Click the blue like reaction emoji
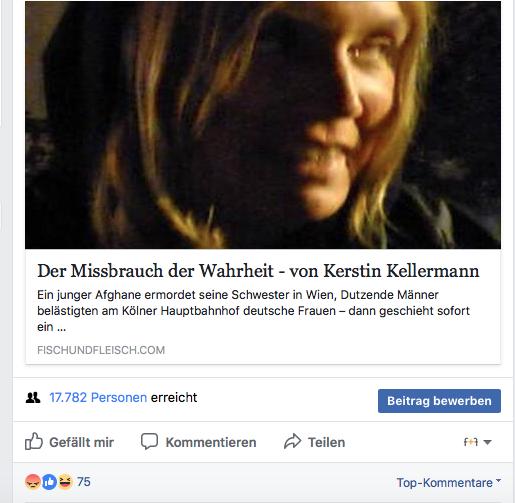 (x=49, y=482)
